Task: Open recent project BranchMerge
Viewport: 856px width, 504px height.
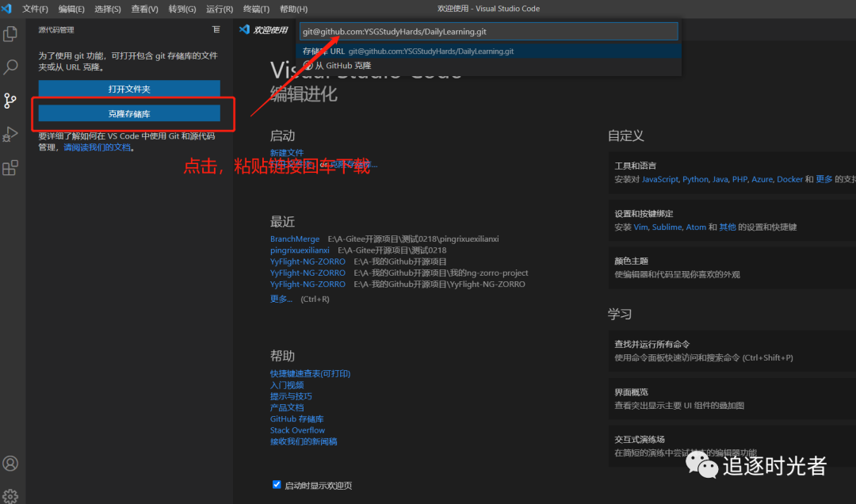Action: [295, 239]
